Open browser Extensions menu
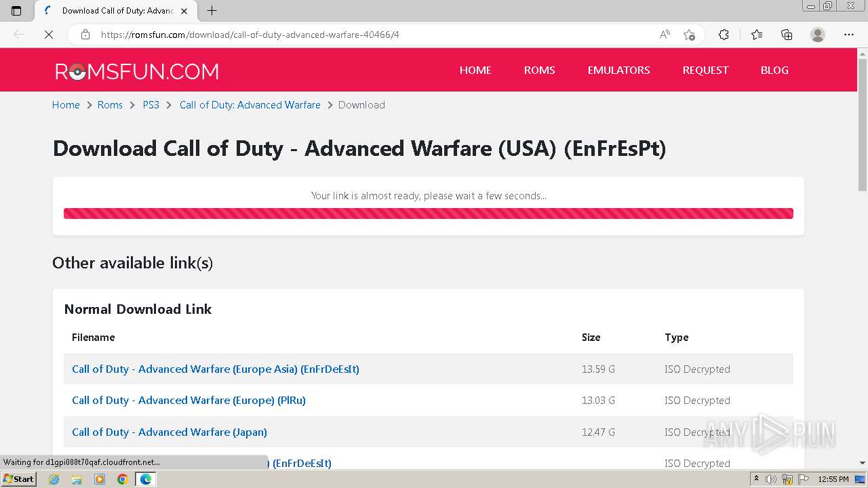This screenshot has height=488, width=868. [724, 35]
